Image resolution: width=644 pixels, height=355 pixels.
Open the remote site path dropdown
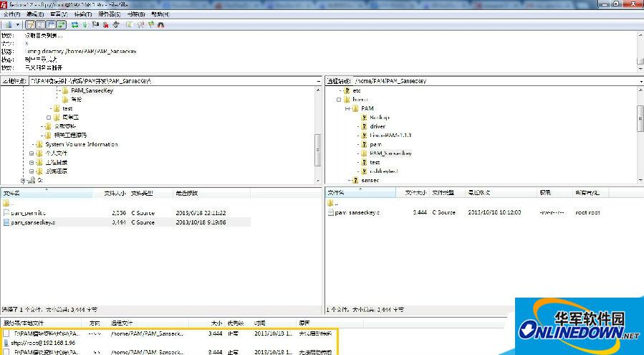coord(640,81)
